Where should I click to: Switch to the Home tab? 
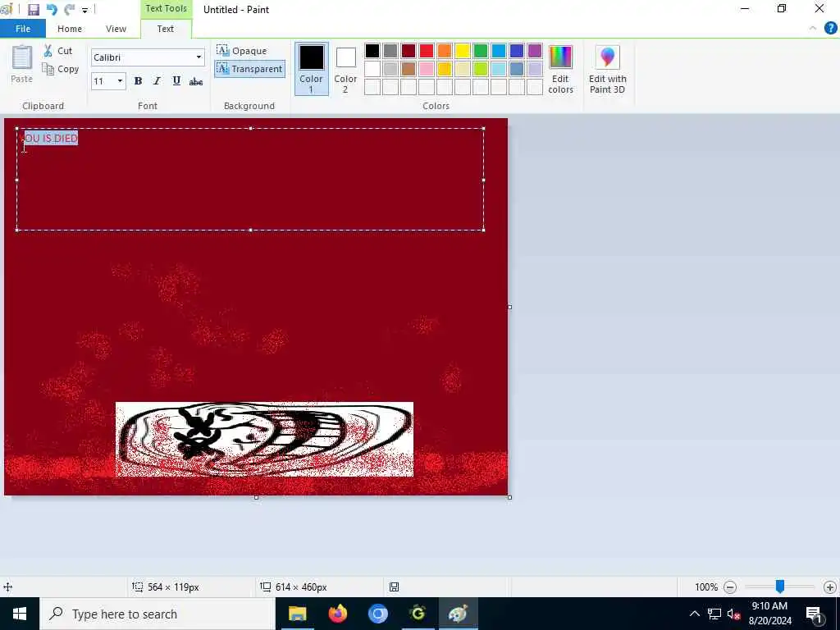click(x=70, y=29)
